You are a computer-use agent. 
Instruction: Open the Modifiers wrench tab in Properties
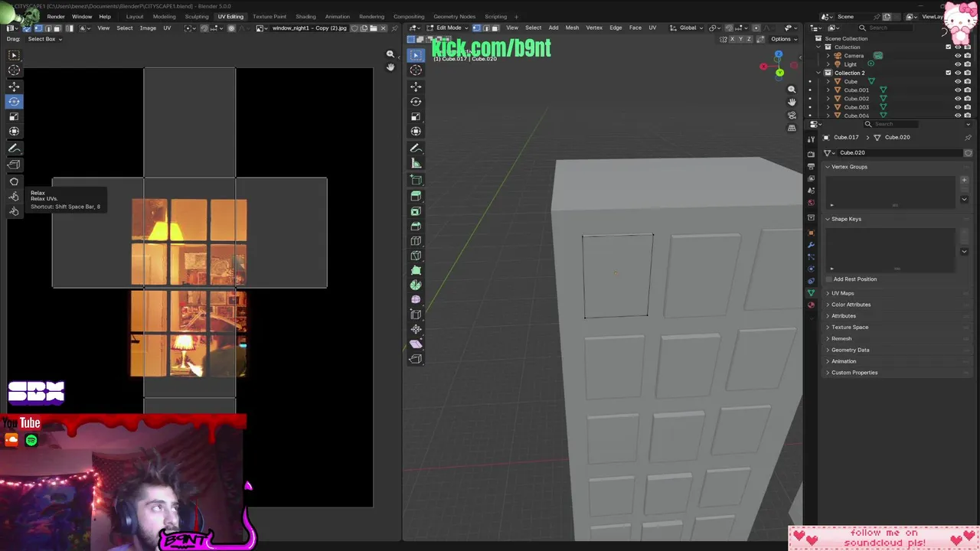point(811,244)
